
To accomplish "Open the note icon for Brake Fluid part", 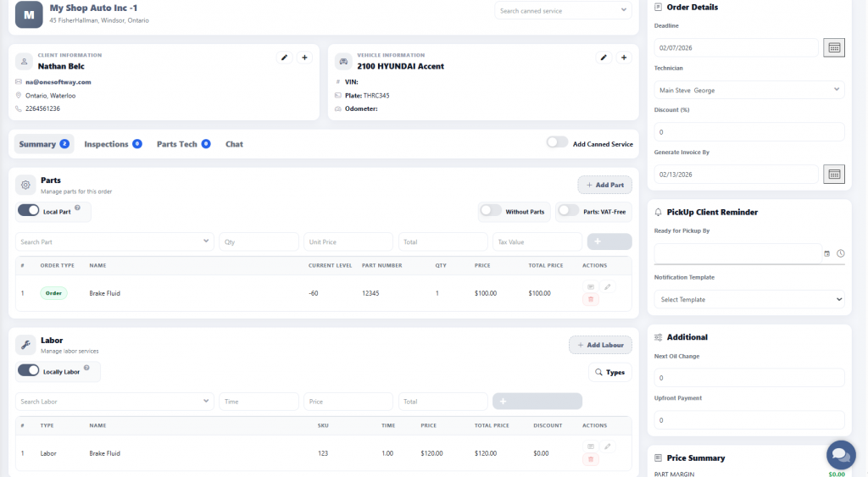I will (x=591, y=287).
